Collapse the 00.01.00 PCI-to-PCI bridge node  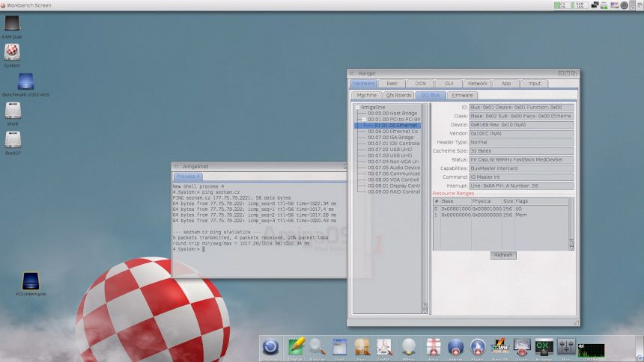click(x=363, y=120)
